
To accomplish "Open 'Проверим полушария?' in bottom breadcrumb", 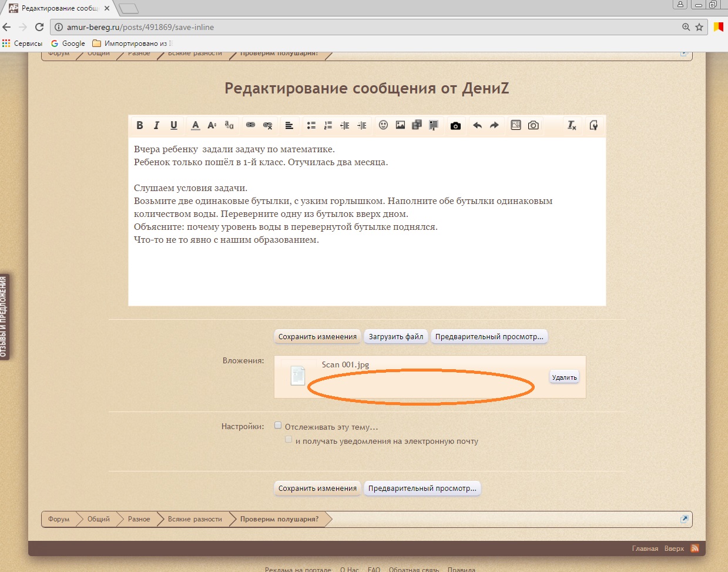I will 280,519.
